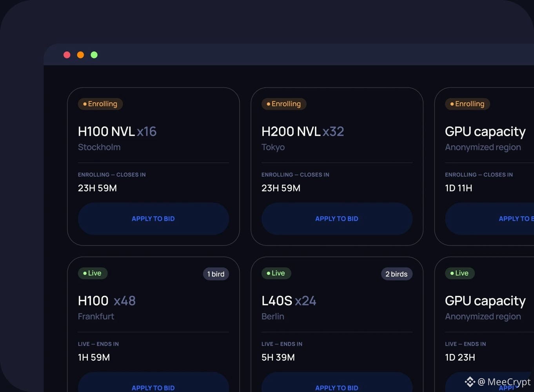534x392 pixels.
Task: Click 'Enrolling — Closes in' label on Tokyo card
Action: 295,175
